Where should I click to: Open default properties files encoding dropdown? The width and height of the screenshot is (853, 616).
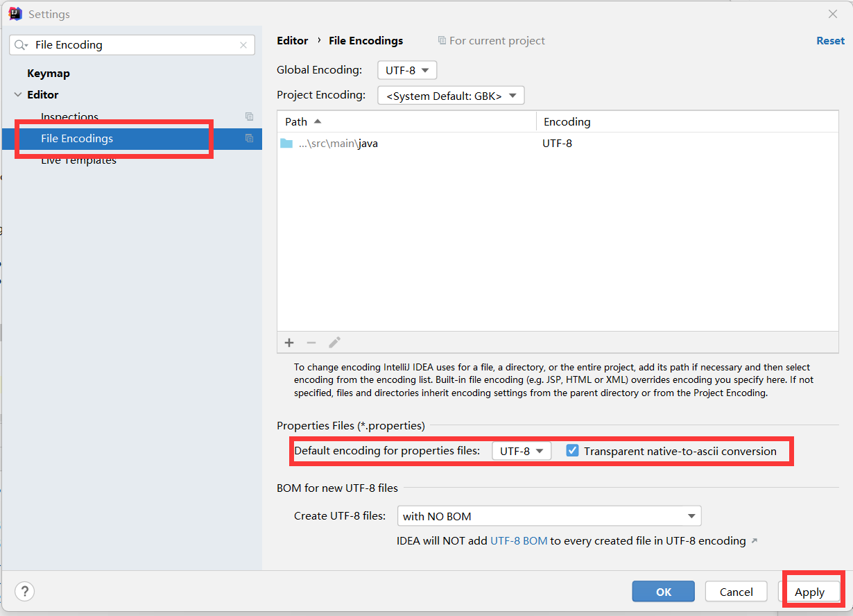tap(522, 451)
